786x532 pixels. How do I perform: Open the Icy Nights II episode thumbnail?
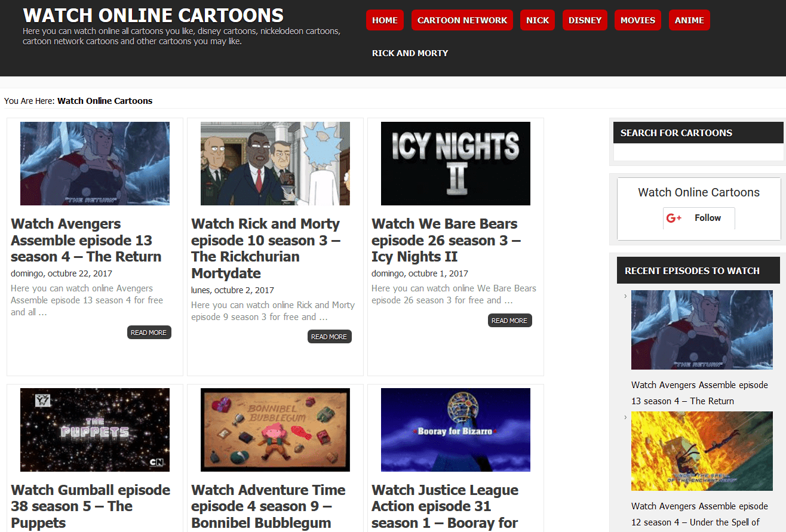[455, 163]
